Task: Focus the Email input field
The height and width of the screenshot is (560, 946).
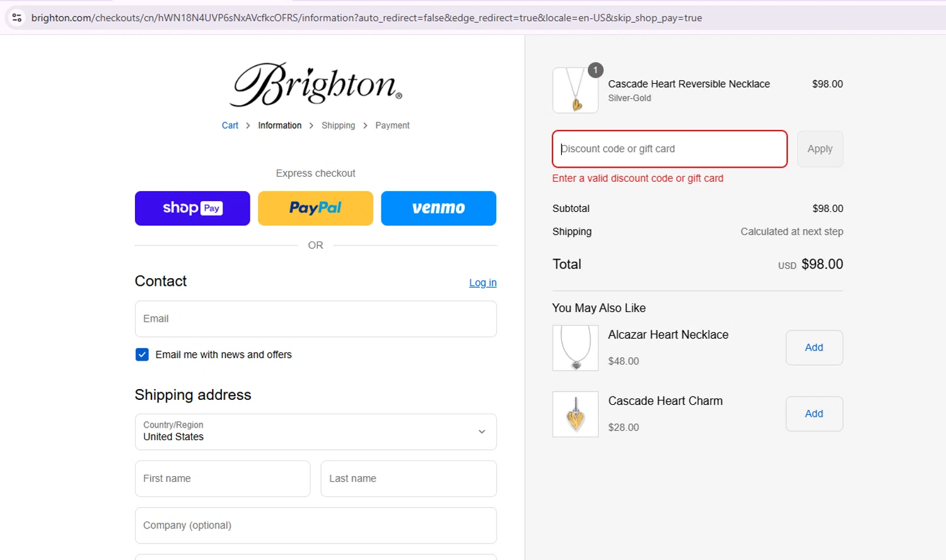Action: pyautogui.click(x=316, y=319)
